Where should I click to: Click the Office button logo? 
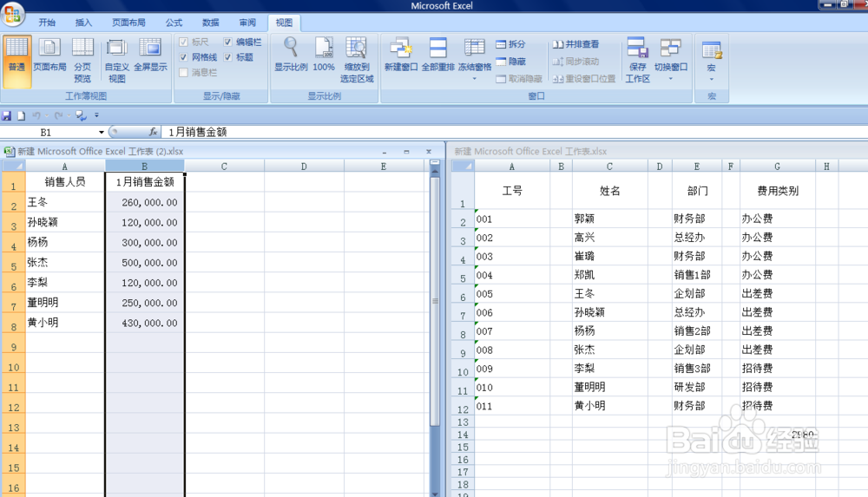coord(13,13)
